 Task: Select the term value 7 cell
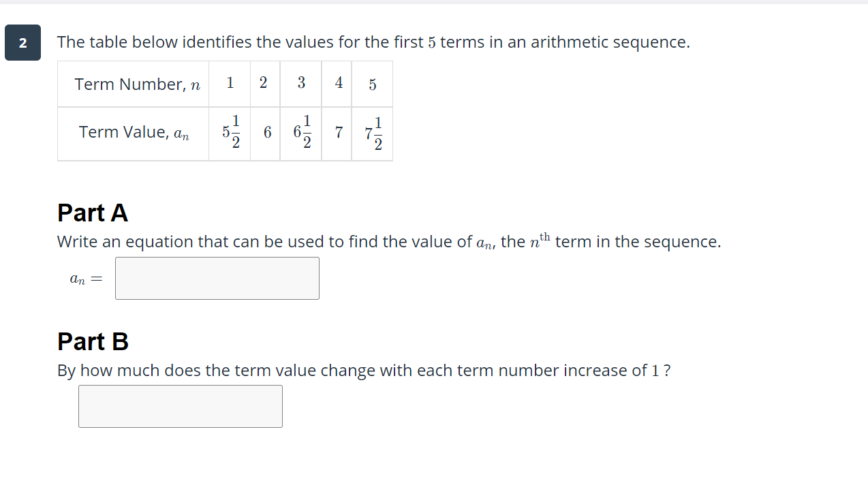click(x=337, y=134)
